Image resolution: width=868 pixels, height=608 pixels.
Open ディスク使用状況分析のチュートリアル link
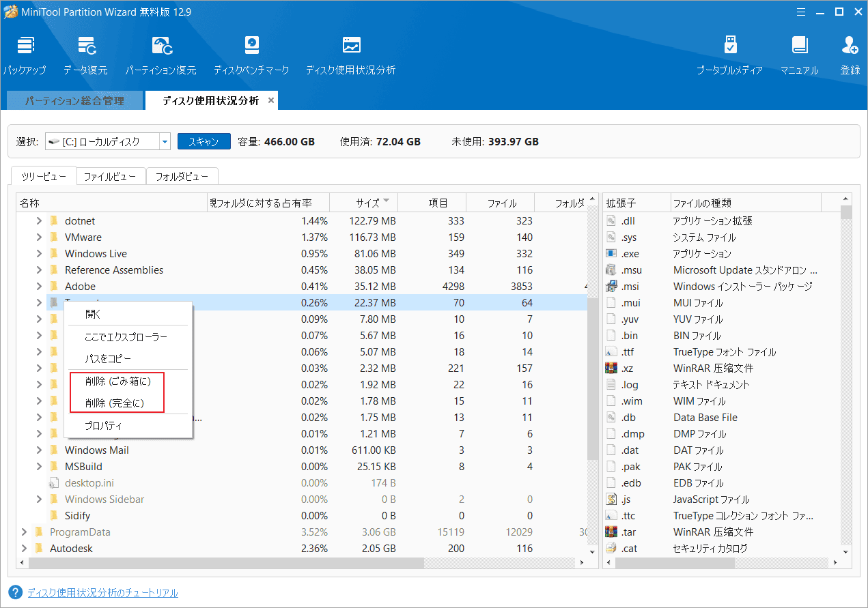(x=102, y=592)
